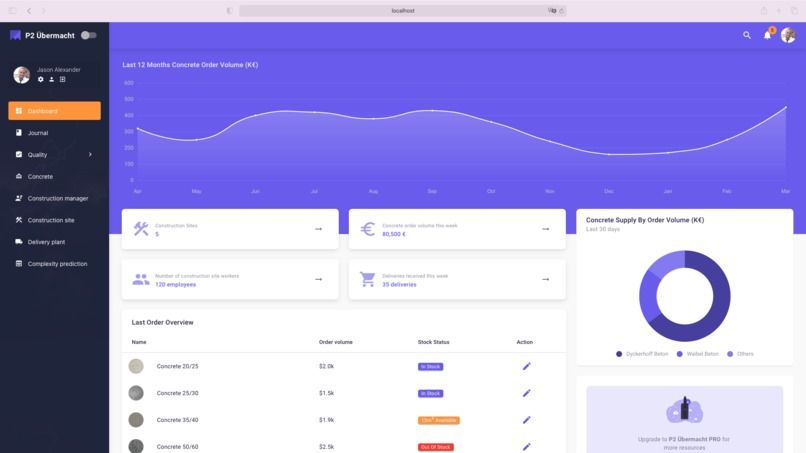This screenshot has width=806, height=453.
Task: Click the Upgrade to P2 Übermacht PRO text
Action: point(684,443)
